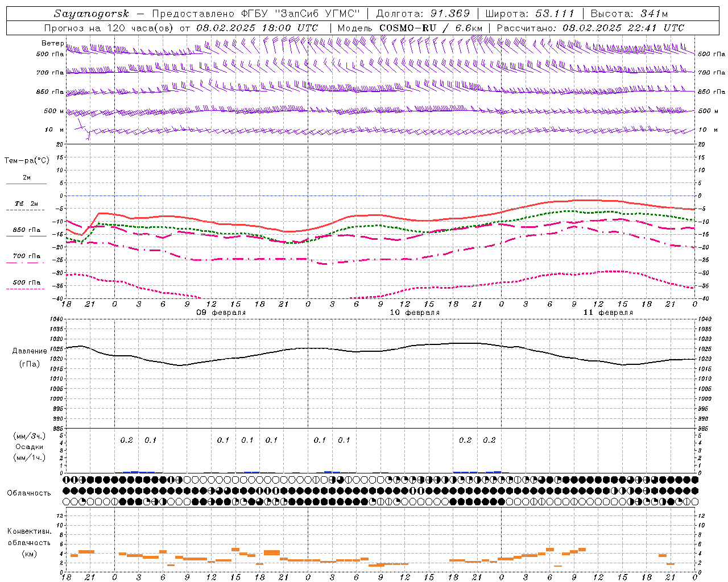Click the Конвективн. panel label
The width and height of the screenshot is (728, 582).
click(29, 531)
